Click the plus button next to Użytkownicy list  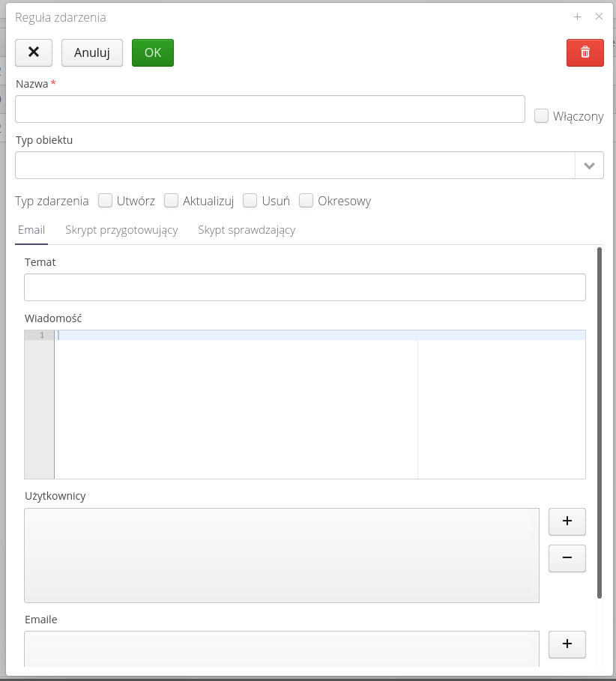[x=567, y=521]
